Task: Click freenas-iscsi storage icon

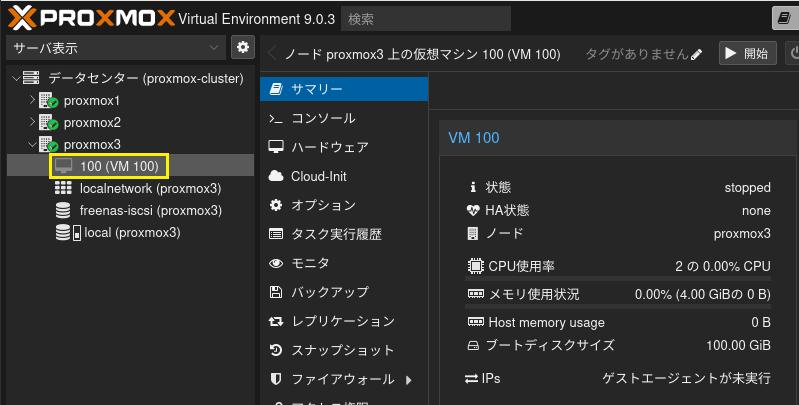Action: pos(63,210)
